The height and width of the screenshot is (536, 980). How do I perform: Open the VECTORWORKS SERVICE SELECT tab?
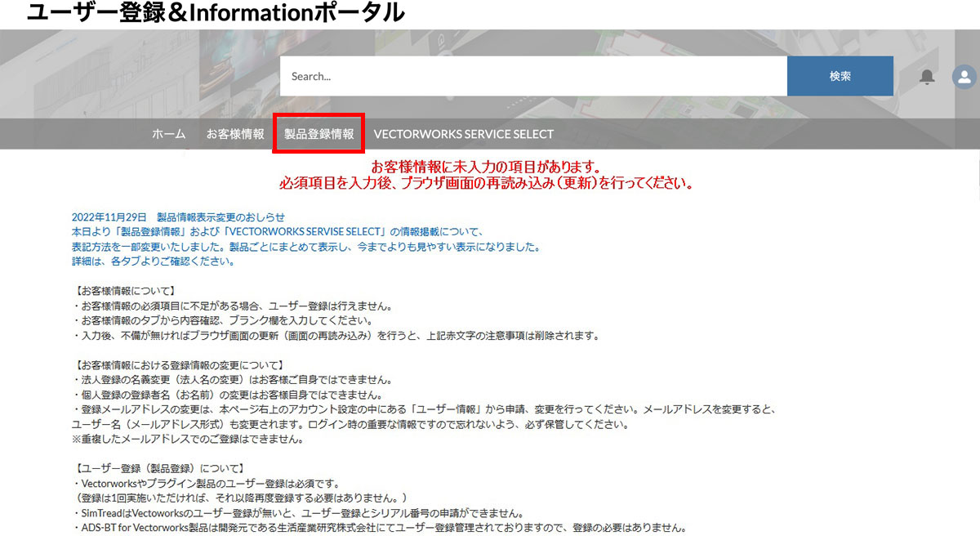tap(463, 133)
